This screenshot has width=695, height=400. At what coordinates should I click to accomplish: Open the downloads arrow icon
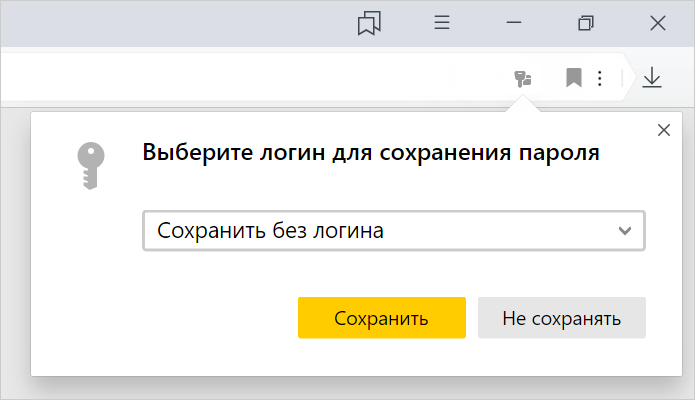click(x=652, y=77)
